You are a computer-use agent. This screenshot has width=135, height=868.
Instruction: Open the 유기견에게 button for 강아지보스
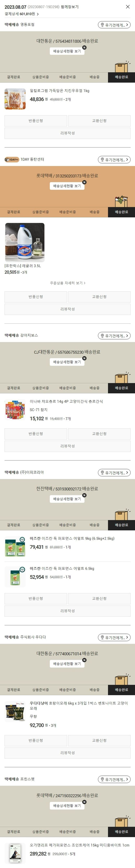pos(114,336)
